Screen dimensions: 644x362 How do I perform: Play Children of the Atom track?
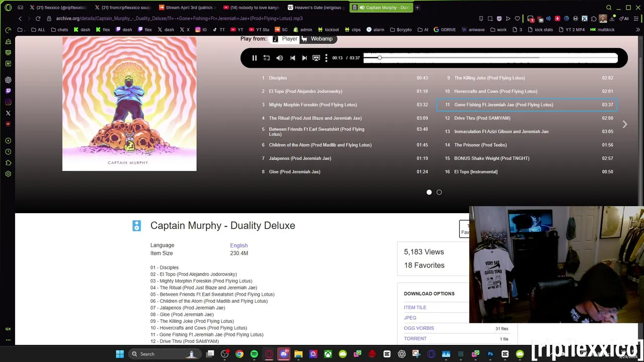click(x=345, y=145)
